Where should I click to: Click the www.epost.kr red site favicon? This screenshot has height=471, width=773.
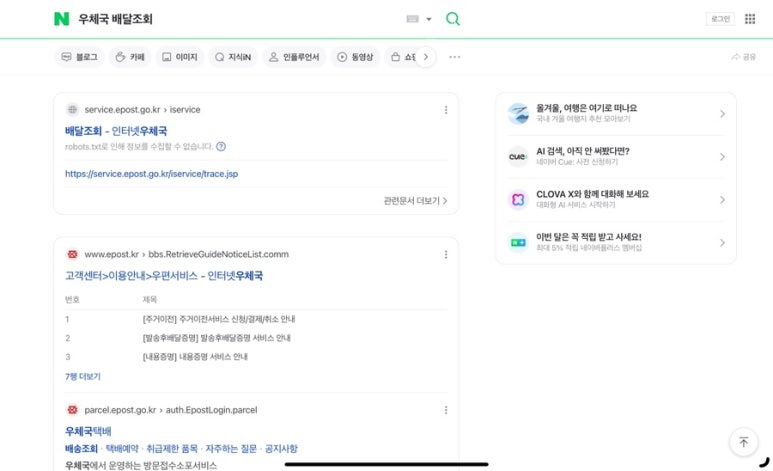[72, 254]
